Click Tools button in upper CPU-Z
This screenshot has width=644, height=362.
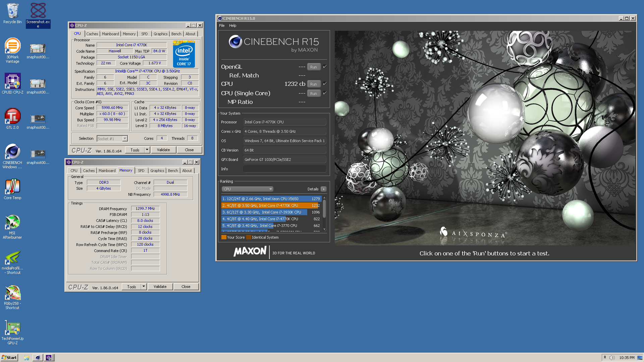tap(135, 150)
